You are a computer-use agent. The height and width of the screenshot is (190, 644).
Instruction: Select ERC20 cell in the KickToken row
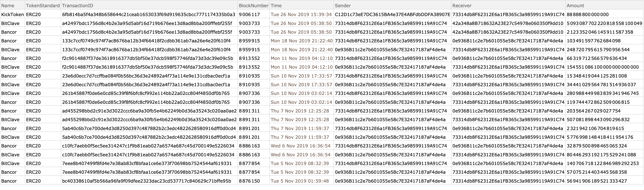tap(33, 14)
